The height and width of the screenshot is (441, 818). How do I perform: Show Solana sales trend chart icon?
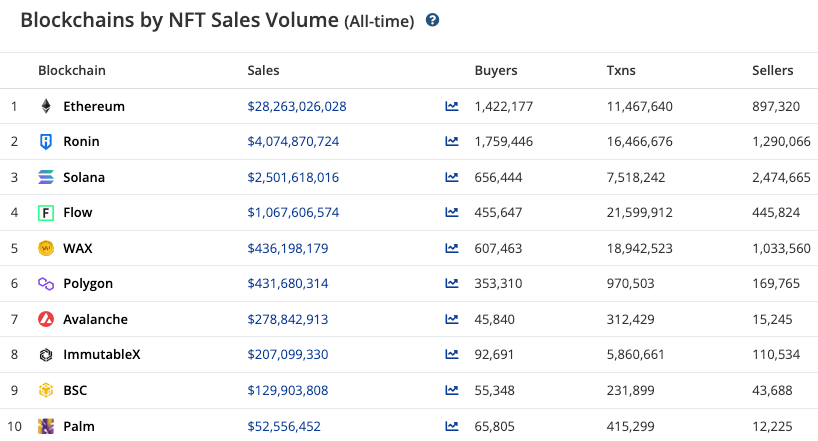[452, 177]
